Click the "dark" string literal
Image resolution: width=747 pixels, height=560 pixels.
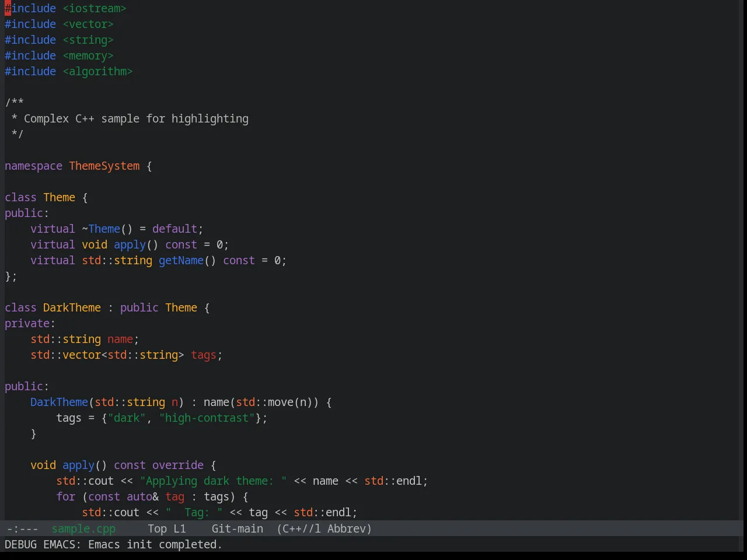[127, 418]
